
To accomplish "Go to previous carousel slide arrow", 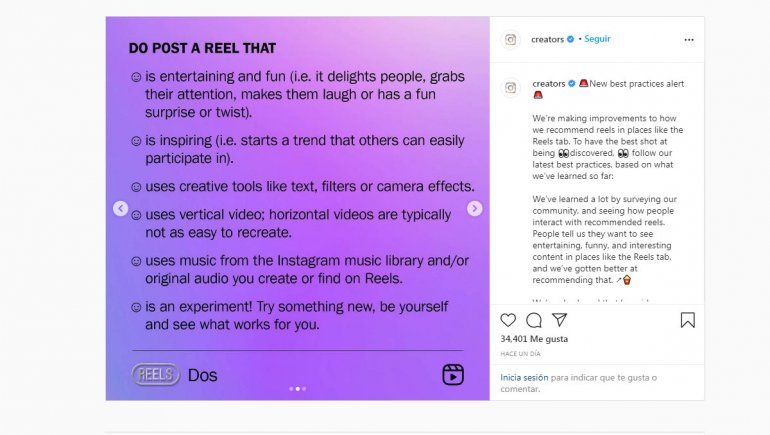I will pyautogui.click(x=121, y=209).
